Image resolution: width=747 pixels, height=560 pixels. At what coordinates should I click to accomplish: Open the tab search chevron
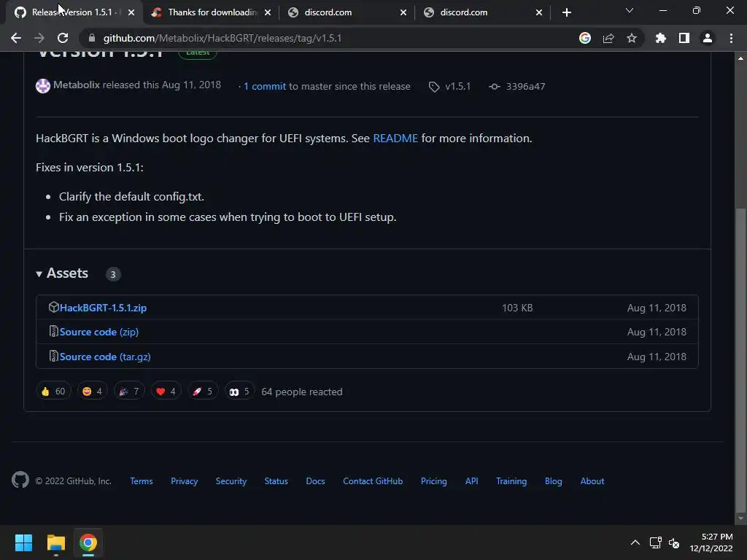point(630,10)
